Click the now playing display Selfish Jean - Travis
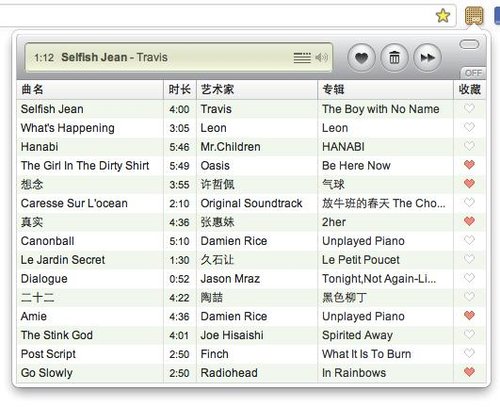The width and height of the screenshot is (500, 407). click(x=179, y=57)
